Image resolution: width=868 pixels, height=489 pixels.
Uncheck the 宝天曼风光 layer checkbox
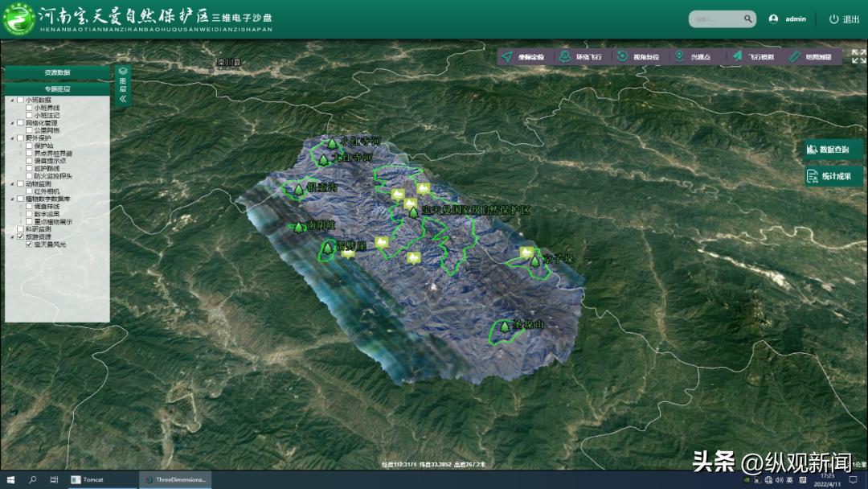(30, 244)
